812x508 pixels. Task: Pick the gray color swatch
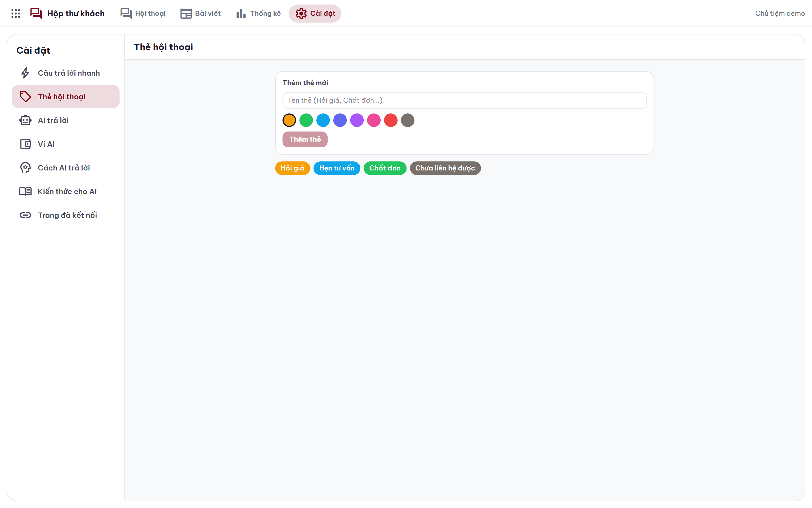[x=408, y=120]
